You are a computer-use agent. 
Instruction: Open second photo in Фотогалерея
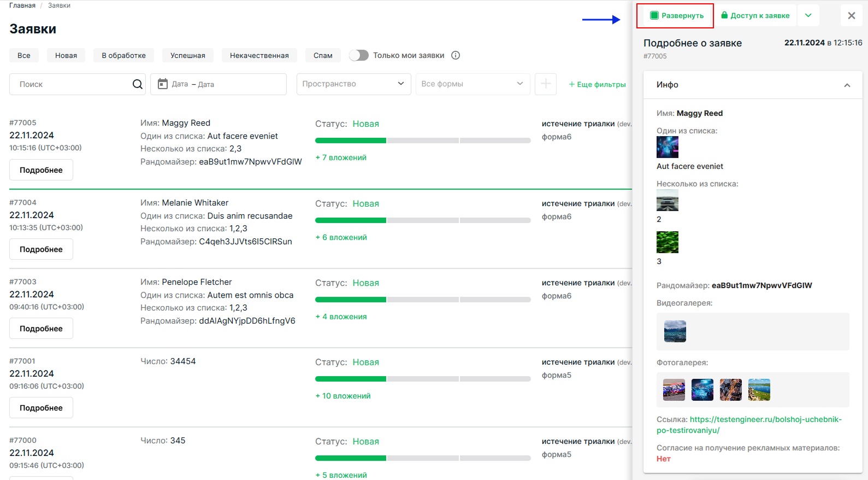[x=702, y=390]
